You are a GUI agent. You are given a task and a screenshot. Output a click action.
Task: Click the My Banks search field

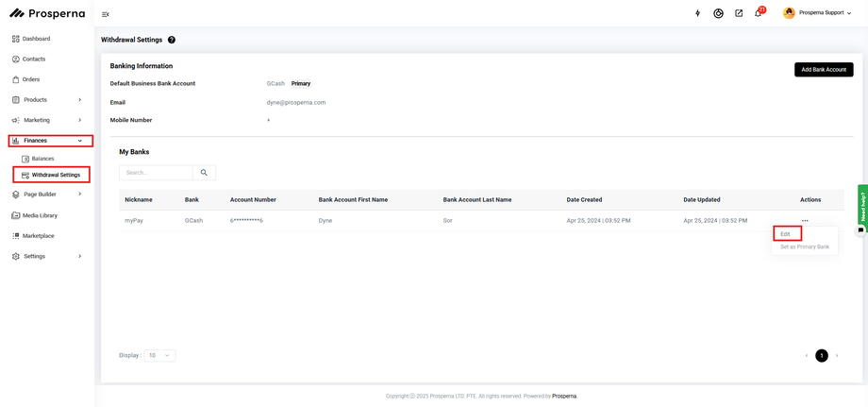tap(156, 173)
